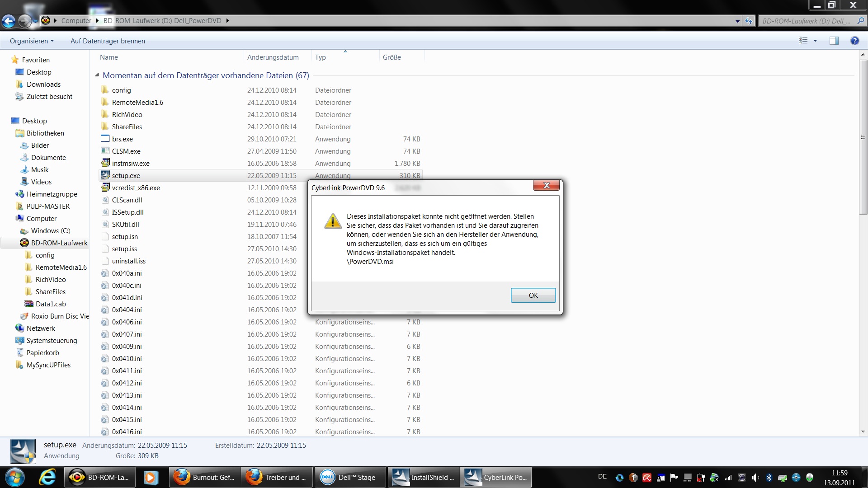
Task: Open Zuletzt besucht in navigation pane
Action: [x=49, y=96]
